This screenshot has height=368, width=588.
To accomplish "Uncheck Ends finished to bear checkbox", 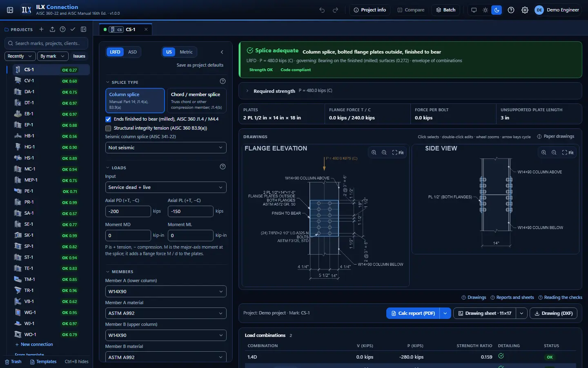I will click(x=108, y=119).
